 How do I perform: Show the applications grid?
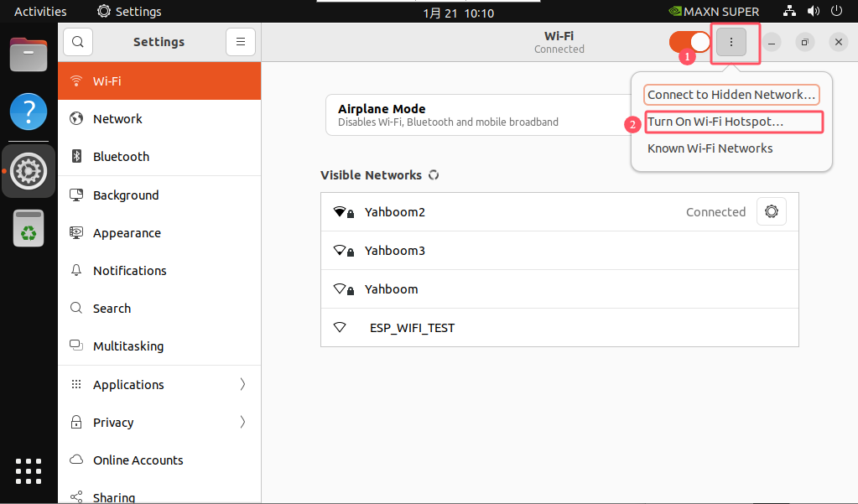(29, 471)
